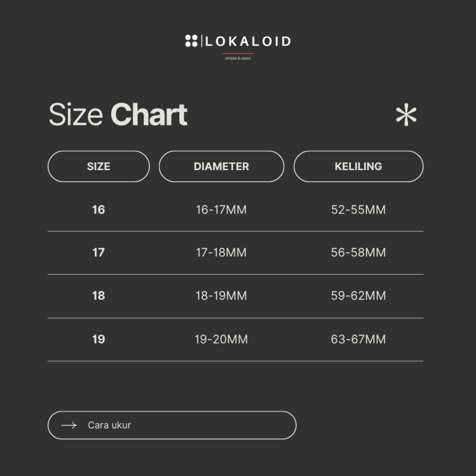
Task: Click the arrow icon before Cara ukur
Action: click(x=69, y=425)
